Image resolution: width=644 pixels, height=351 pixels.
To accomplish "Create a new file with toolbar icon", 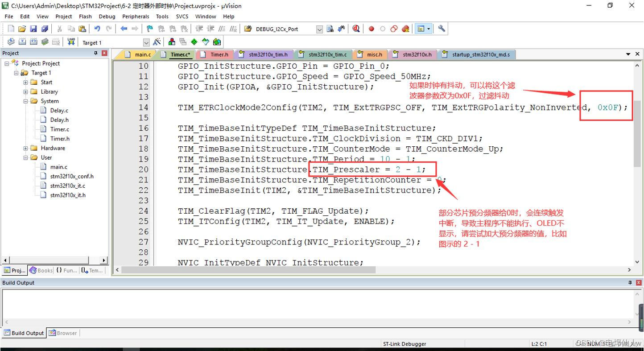I will (11, 29).
